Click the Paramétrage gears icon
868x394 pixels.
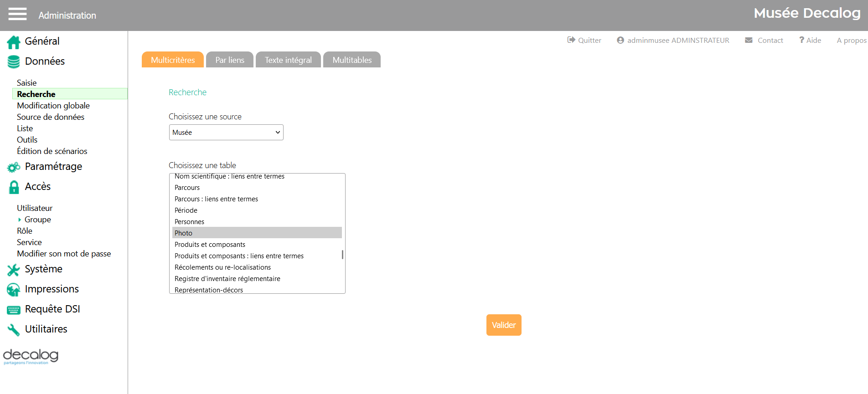(14, 167)
